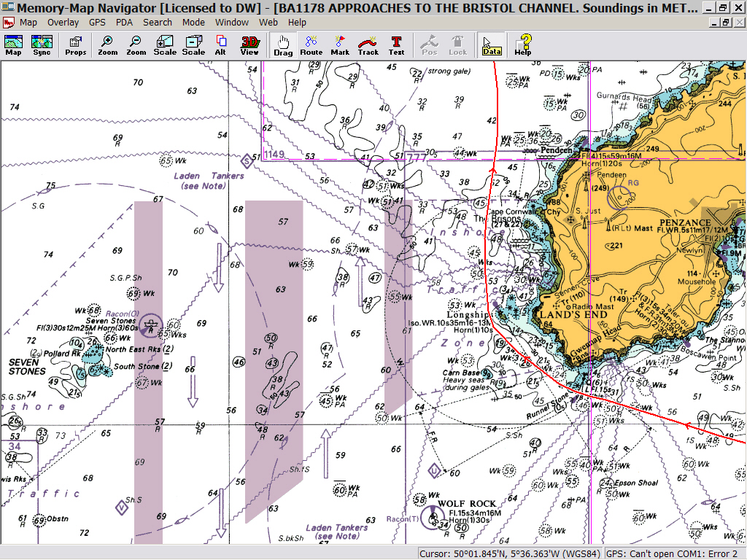Activate the Route creation tool
Screen dimensions: 747x560
pos(311,45)
